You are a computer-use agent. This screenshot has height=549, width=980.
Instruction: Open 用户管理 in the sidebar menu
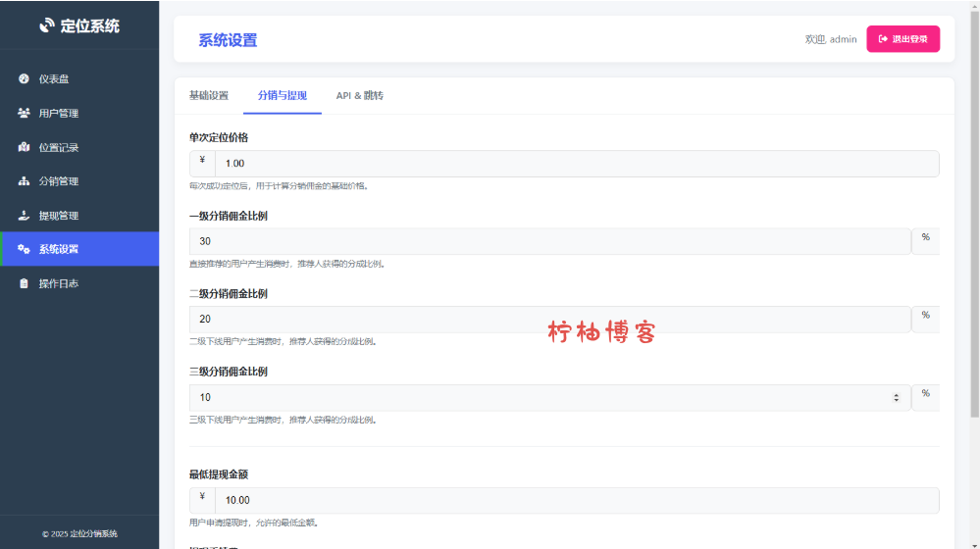click(x=59, y=114)
